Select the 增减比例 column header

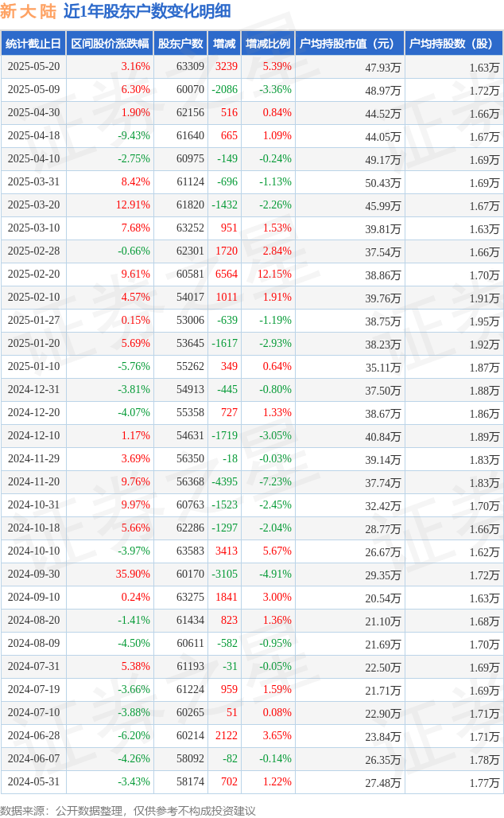coord(268,44)
